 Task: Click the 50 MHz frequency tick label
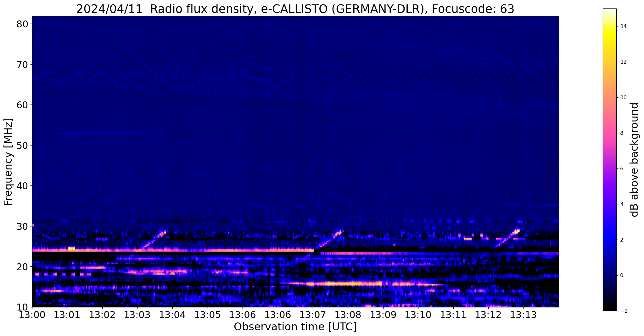click(22, 145)
